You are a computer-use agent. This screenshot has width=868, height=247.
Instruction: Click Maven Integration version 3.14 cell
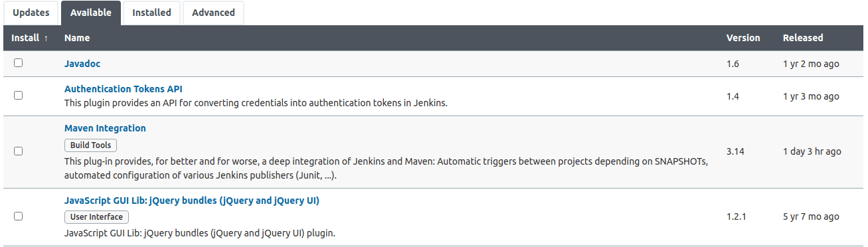click(735, 151)
